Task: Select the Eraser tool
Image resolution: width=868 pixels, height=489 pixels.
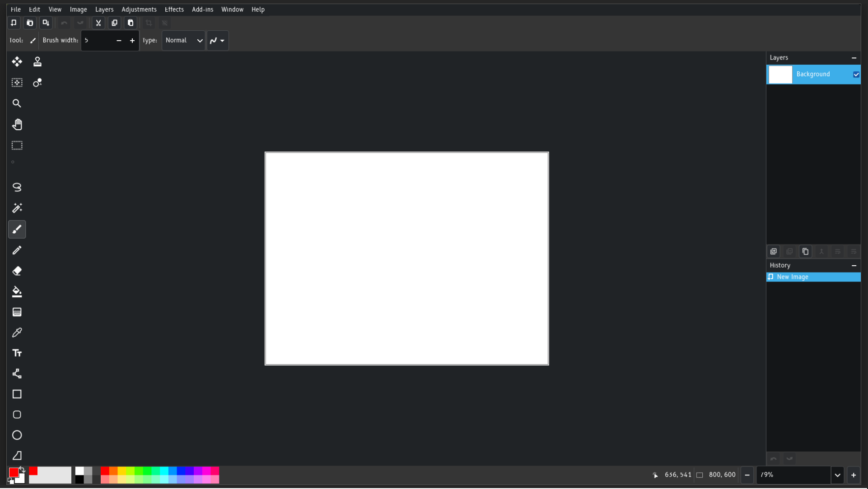Action: coord(17,271)
